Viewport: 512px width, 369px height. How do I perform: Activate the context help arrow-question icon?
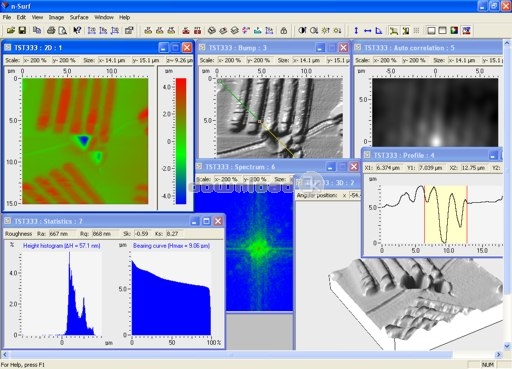77,31
